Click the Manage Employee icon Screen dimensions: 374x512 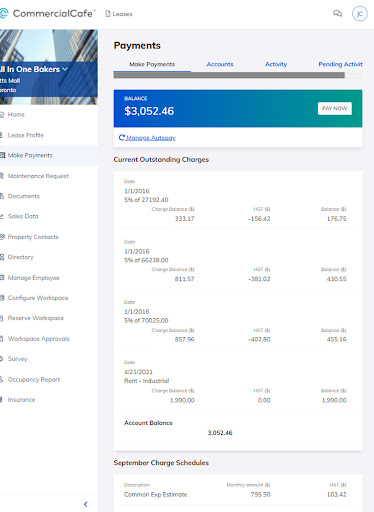coord(2,277)
